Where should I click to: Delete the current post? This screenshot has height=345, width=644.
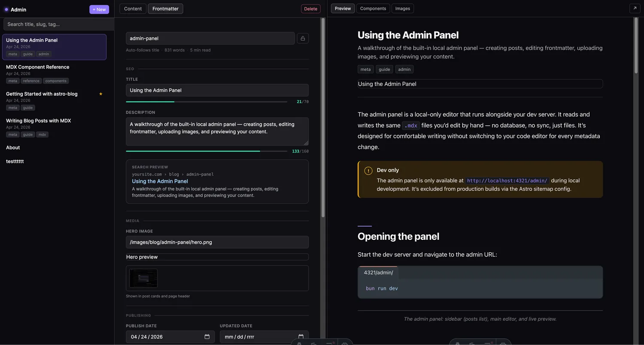310,8
